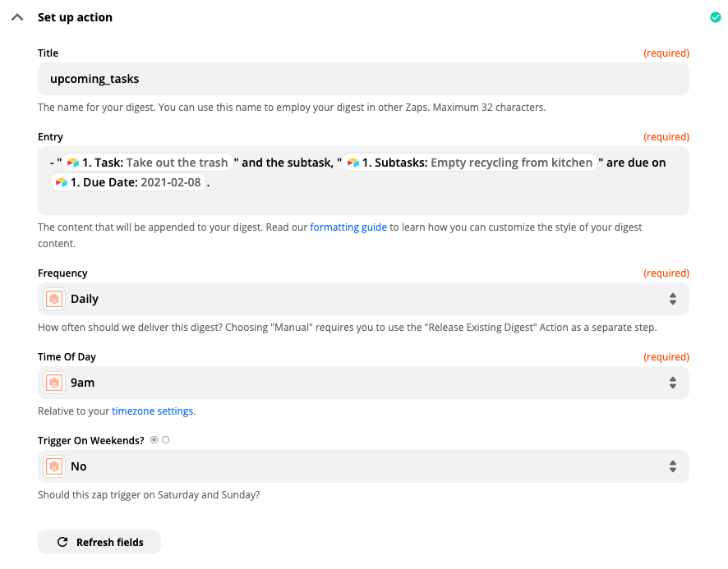Click the Digest icon beside No
Image resolution: width=728 pixels, height=569 pixels.
(54, 466)
